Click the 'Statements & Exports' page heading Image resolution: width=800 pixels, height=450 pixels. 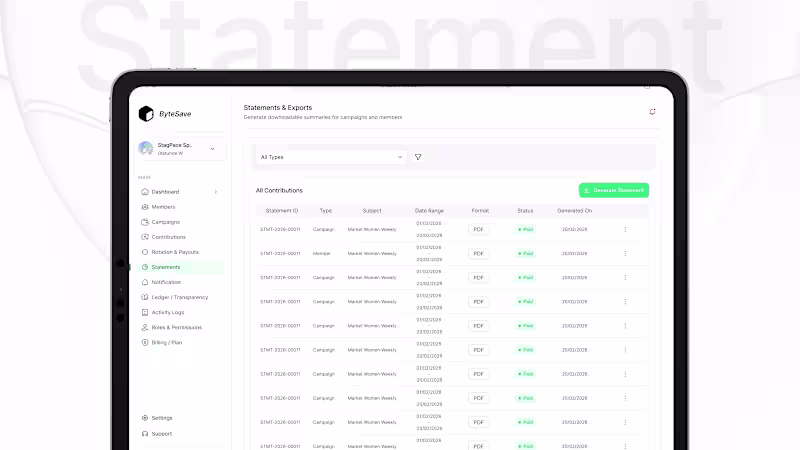[x=278, y=108]
